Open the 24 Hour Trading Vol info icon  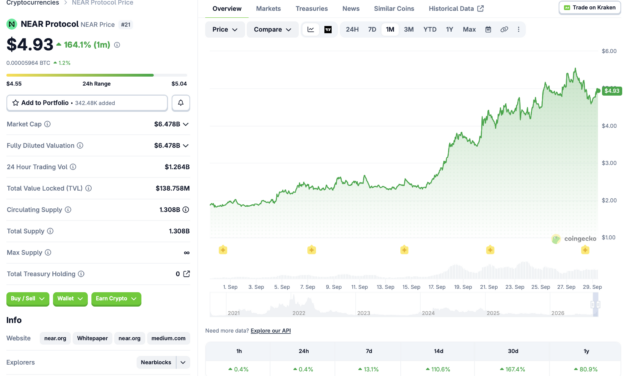[x=73, y=167]
